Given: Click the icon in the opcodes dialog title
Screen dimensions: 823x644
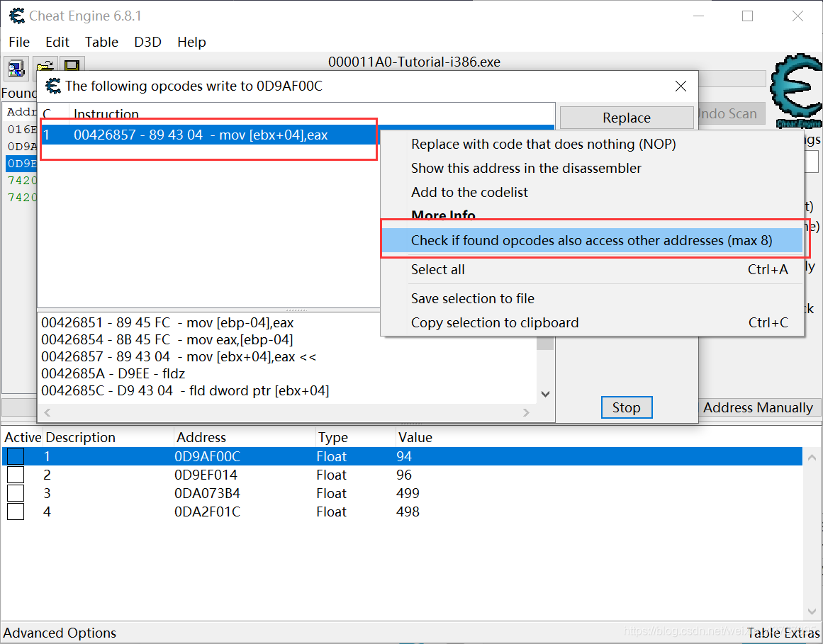Looking at the screenshot, I should [53, 86].
